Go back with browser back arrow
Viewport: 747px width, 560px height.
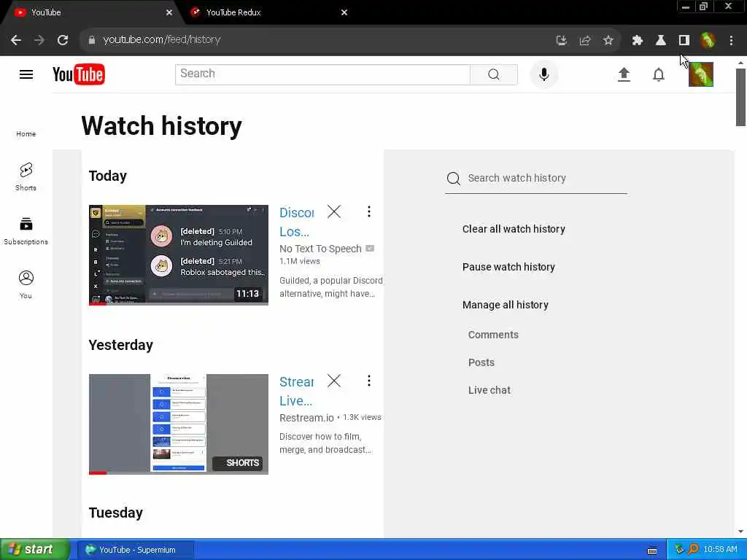(x=16, y=40)
